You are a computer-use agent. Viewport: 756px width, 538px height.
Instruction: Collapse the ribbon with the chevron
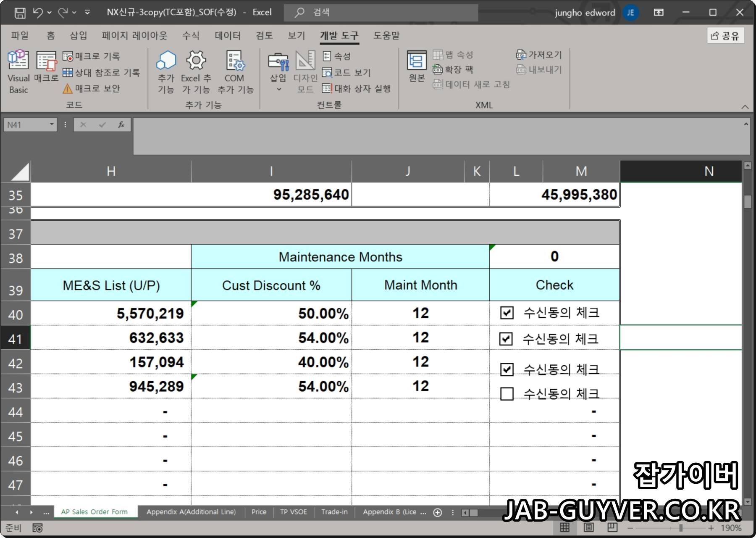pos(745,107)
